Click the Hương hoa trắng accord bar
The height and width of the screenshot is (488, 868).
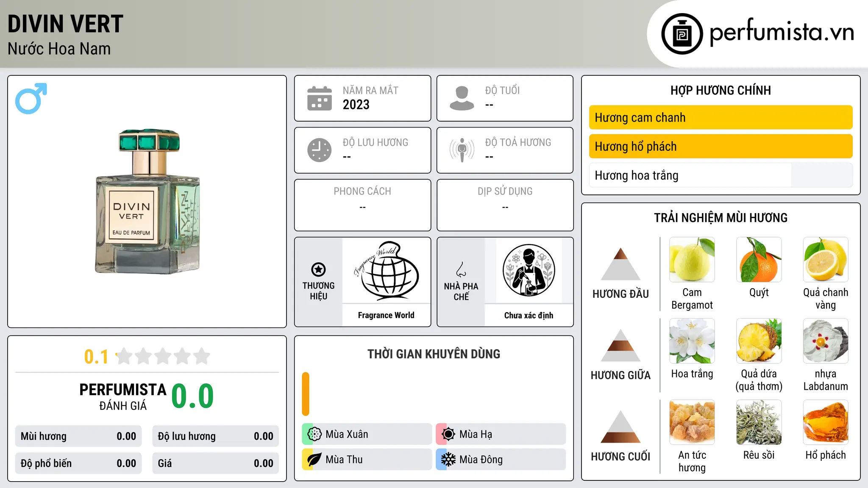[x=721, y=175]
